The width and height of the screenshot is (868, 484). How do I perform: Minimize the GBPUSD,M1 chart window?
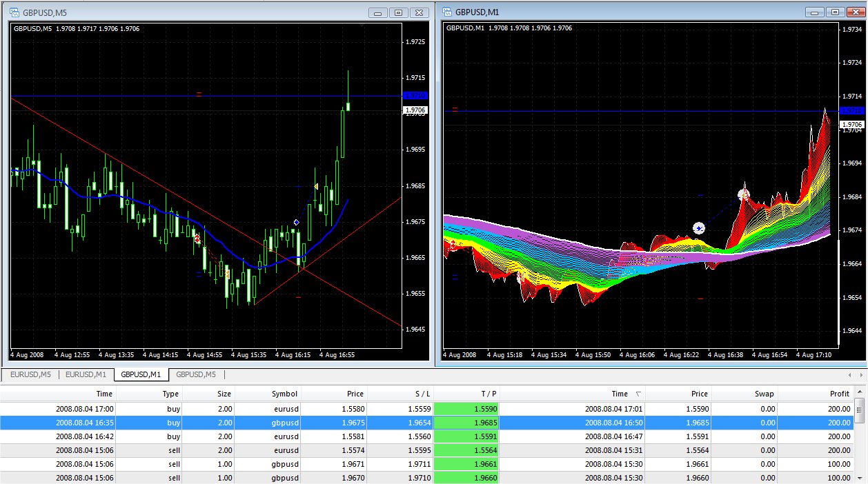tap(815, 12)
